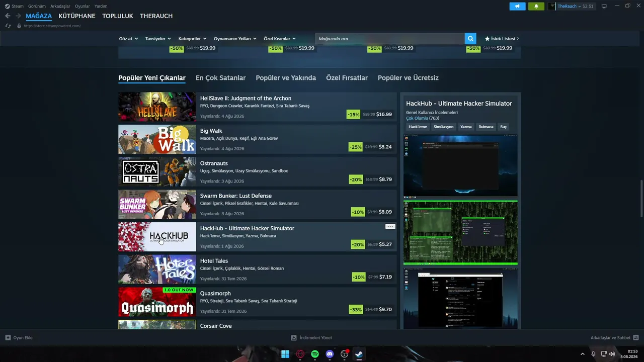The height and width of the screenshot is (362, 644).
Task: Launch Opera GX from the taskbar
Action: (x=300, y=354)
